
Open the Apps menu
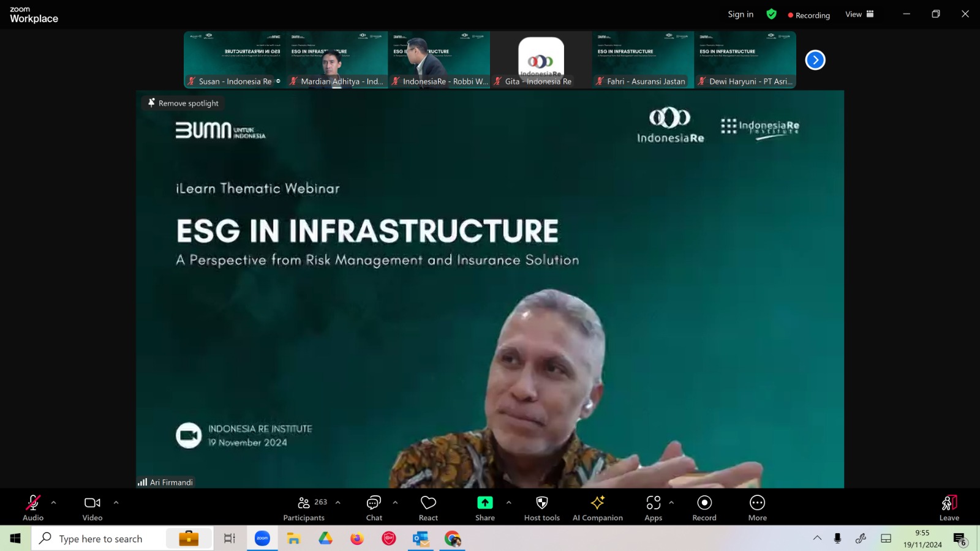coord(654,508)
